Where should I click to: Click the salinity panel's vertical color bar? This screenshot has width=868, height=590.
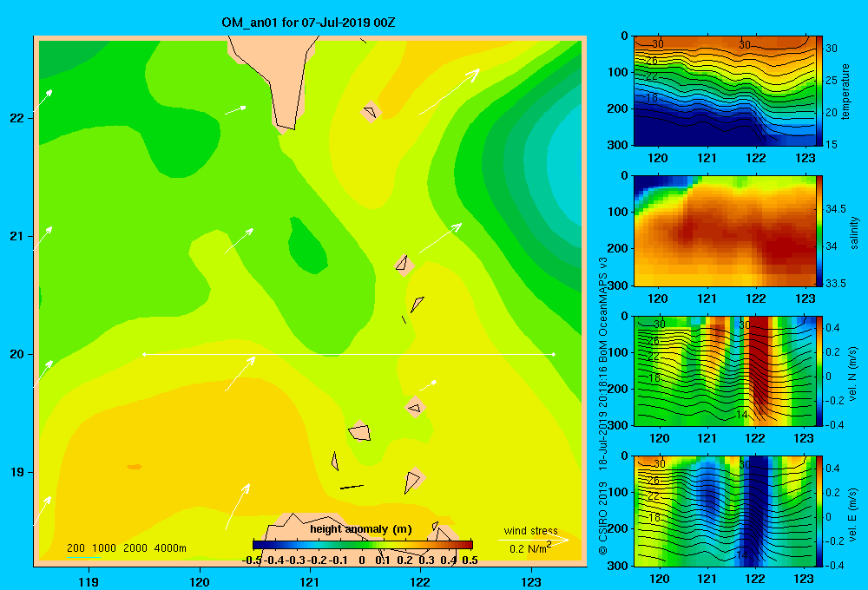coord(820,231)
